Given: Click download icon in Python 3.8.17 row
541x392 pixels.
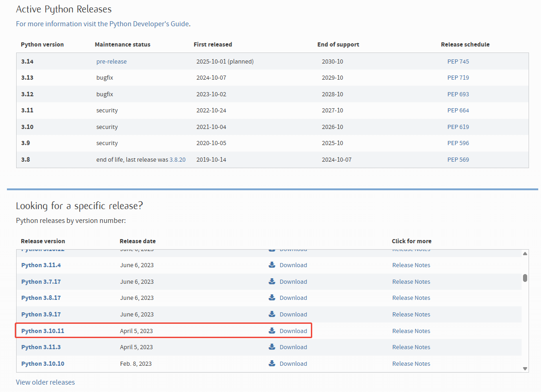Looking at the screenshot, I should click(272, 298).
